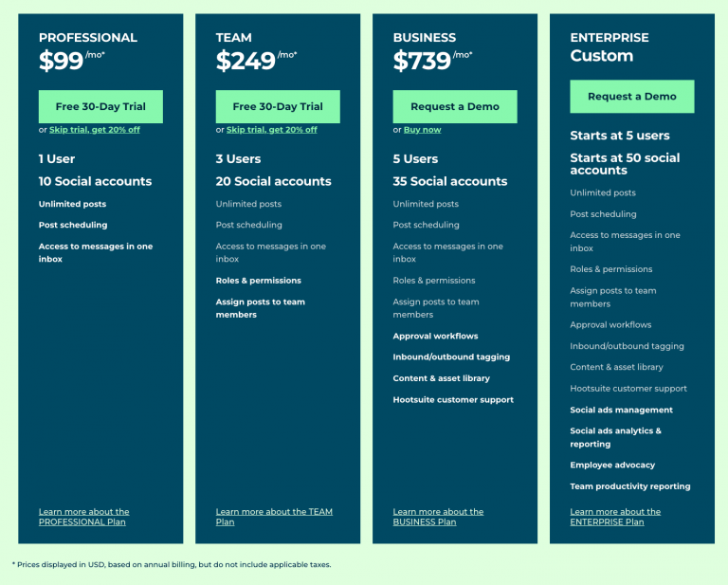
Task: Click the $99 Professional price
Action: point(61,62)
